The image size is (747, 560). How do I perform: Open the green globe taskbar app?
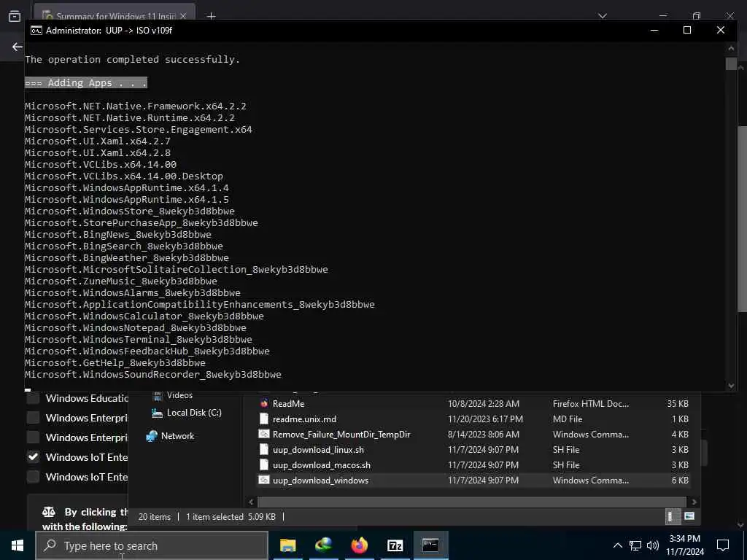[323, 545]
